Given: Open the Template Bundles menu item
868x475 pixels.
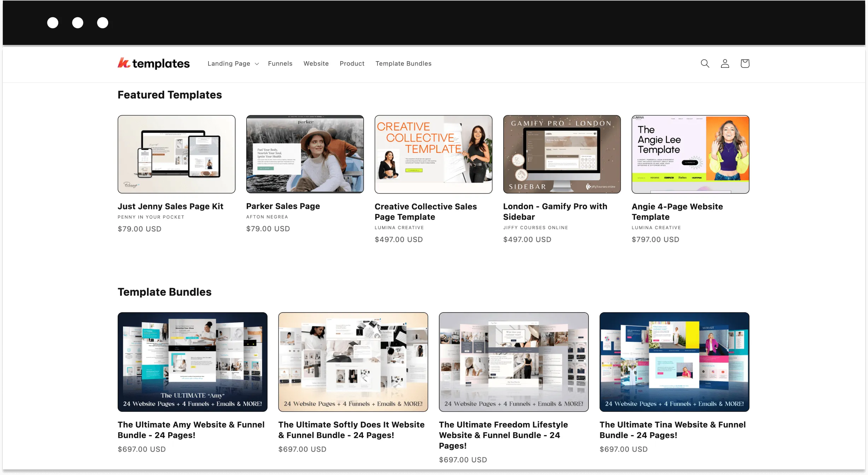Looking at the screenshot, I should [403, 64].
